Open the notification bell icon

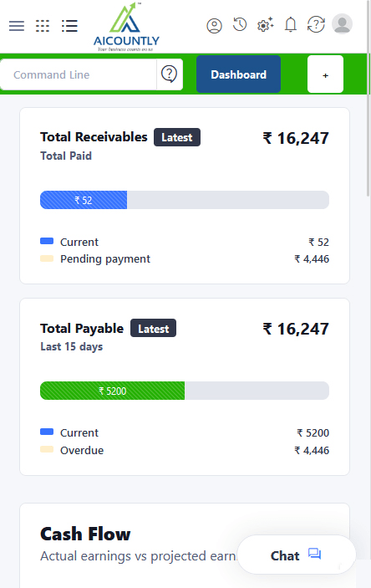pyautogui.click(x=291, y=25)
